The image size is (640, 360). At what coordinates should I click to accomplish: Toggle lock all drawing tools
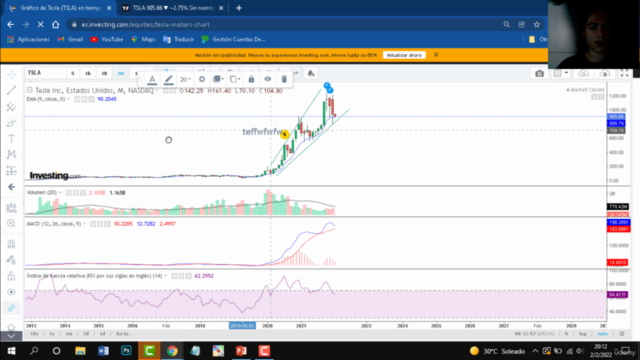11,276
